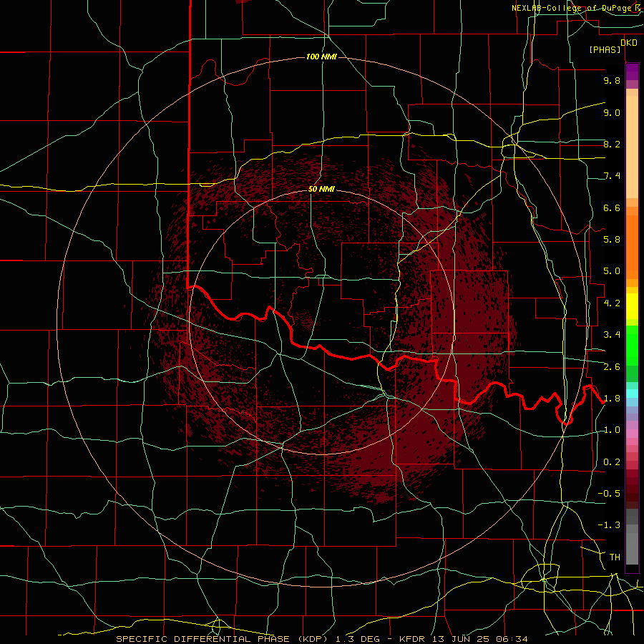Click the 5.8 scale value
The width and height of the screenshot is (644, 644).
(x=612, y=239)
